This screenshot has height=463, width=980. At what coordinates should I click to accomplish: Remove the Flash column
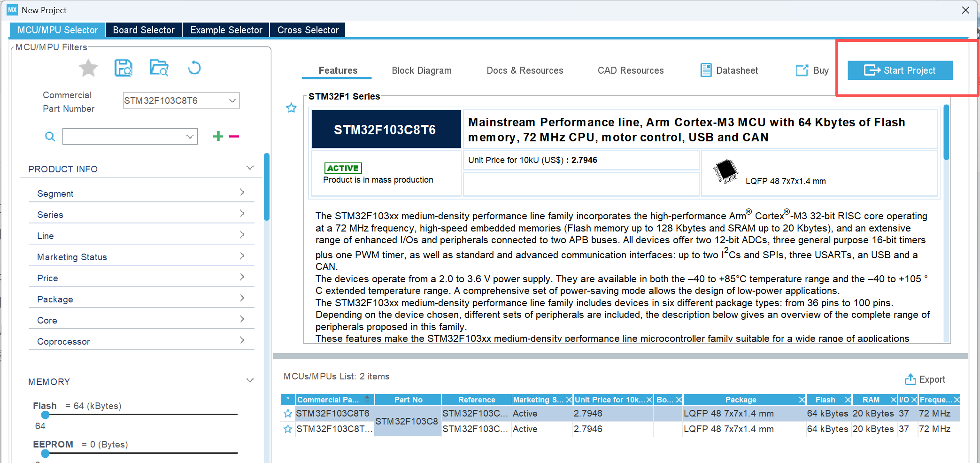tap(848, 400)
